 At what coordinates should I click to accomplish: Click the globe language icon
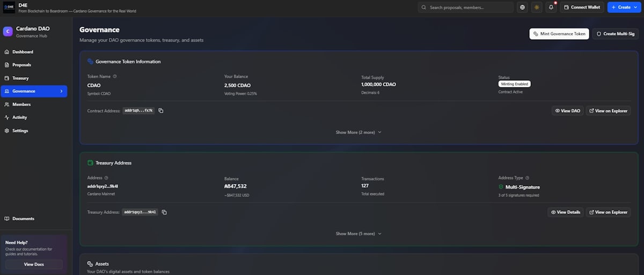[x=523, y=8]
